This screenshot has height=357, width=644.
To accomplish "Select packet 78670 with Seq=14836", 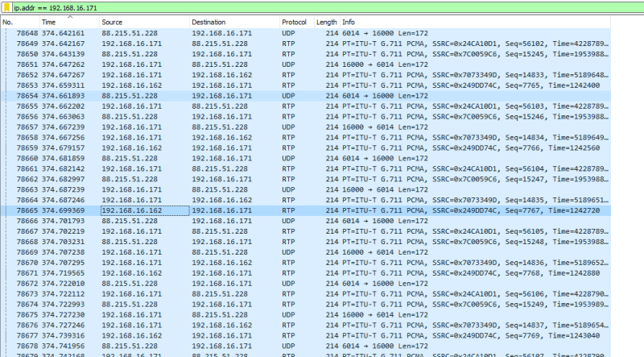I will (x=306, y=263).
